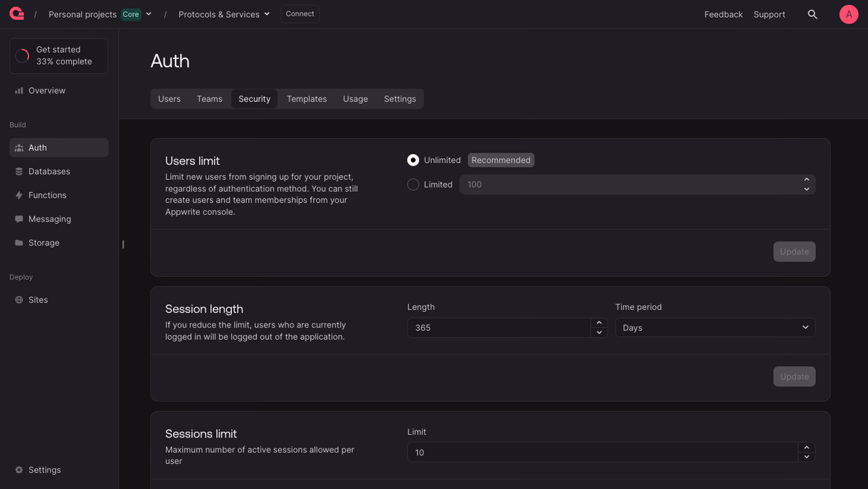Increase the users limit value
Screen dimensions: 868x489
coord(806,180)
